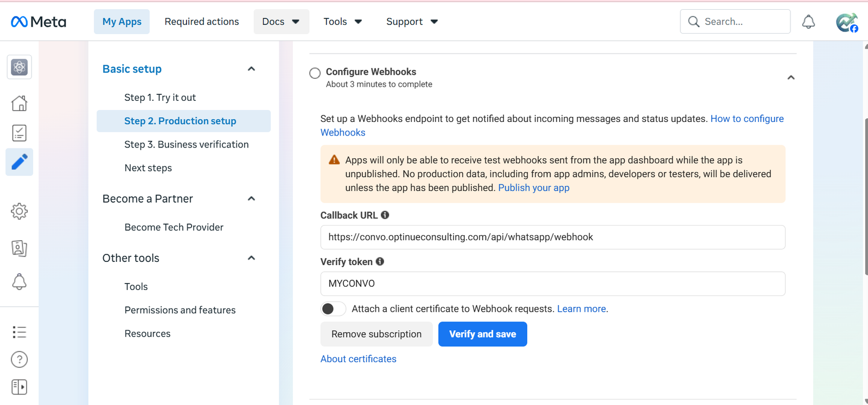Follow the Publish your app link
The height and width of the screenshot is (405, 868).
(x=534, y=188)
